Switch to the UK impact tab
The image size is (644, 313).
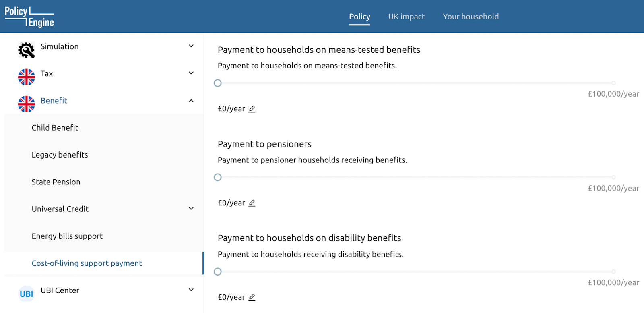coord(407,17)
